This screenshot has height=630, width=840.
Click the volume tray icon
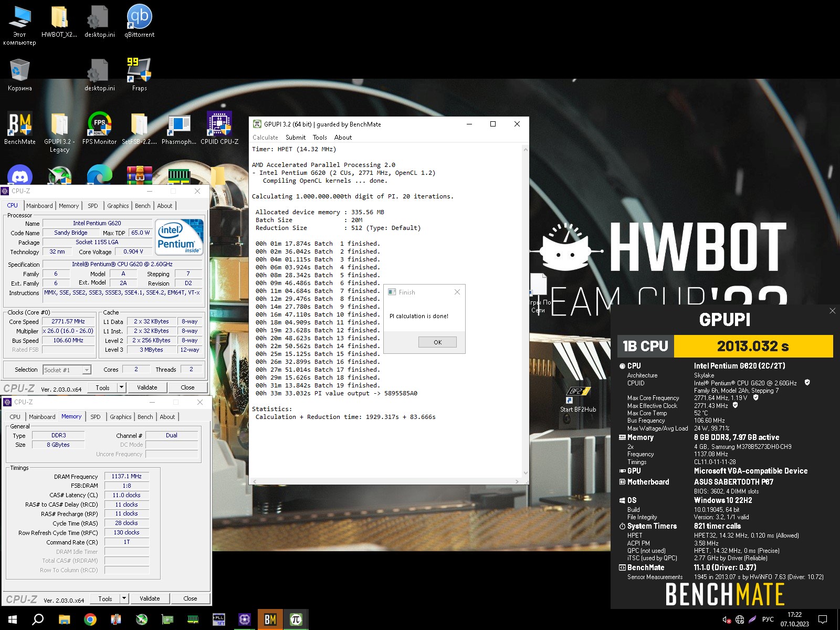(727, 619)
